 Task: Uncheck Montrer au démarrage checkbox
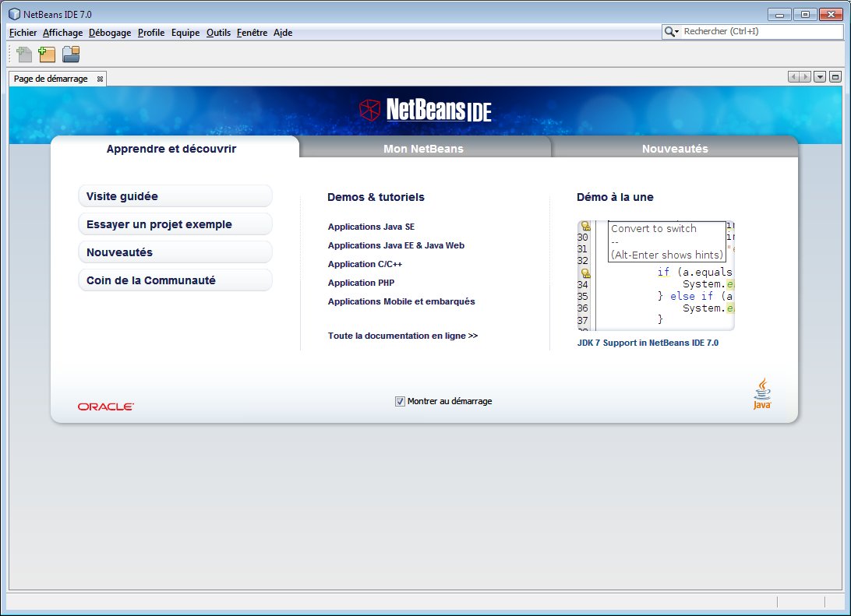[400, 401]
